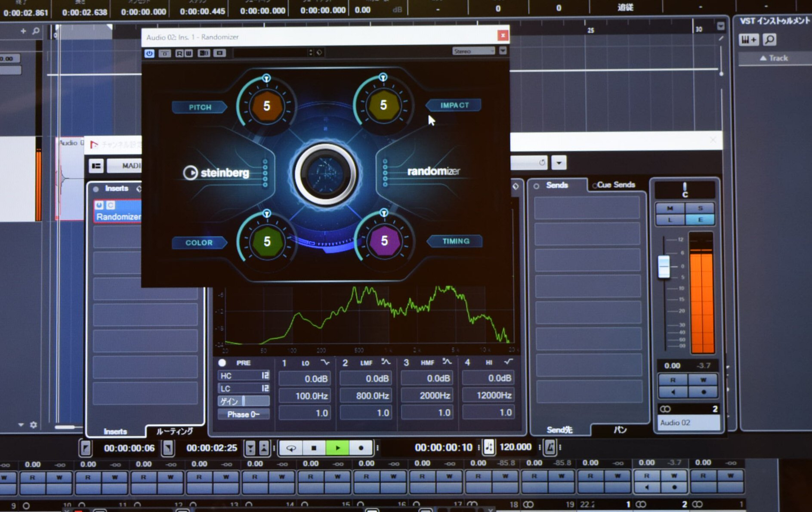Screen dimensions: 812x512
Task: Open the Sends tab
Action: [557, 185]
